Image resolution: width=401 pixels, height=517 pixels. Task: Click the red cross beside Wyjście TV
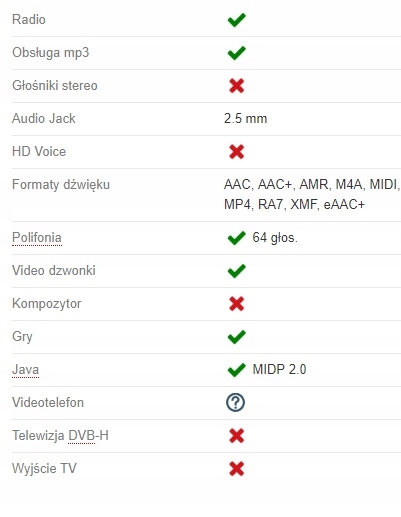point(236,469)
